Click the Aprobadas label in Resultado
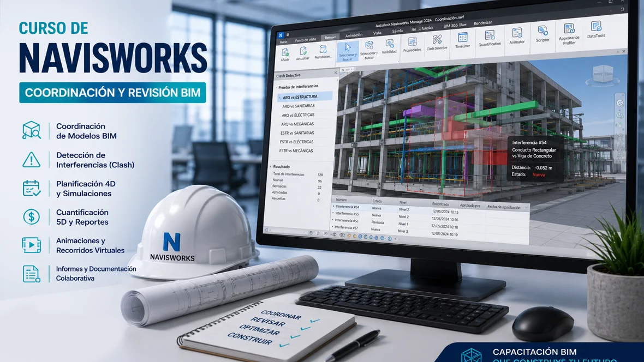Image resolution: width=644 pixels, height=362 pixels. pos(279,192)
